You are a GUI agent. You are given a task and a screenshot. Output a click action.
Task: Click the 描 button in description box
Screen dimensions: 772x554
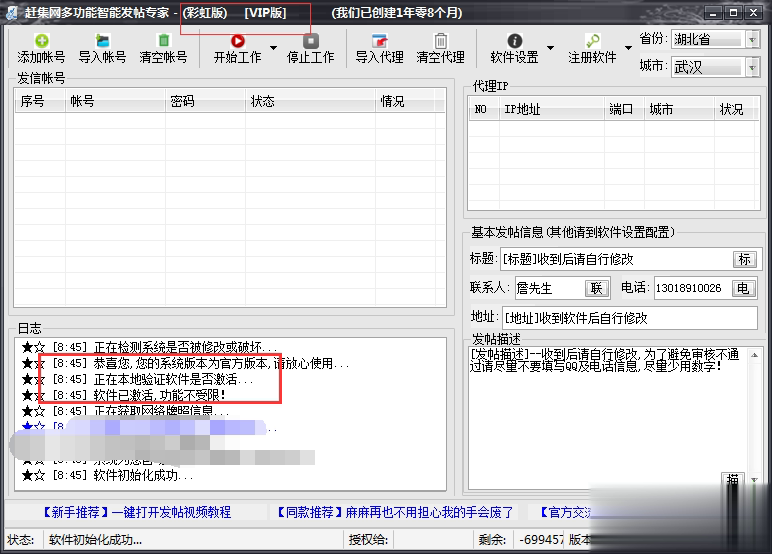[x=733, y=479]
